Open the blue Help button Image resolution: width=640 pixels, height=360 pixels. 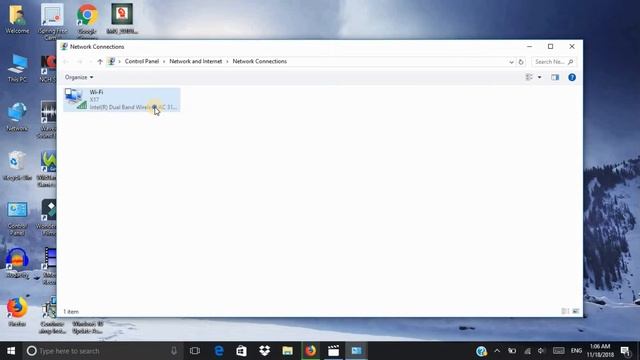572,77
